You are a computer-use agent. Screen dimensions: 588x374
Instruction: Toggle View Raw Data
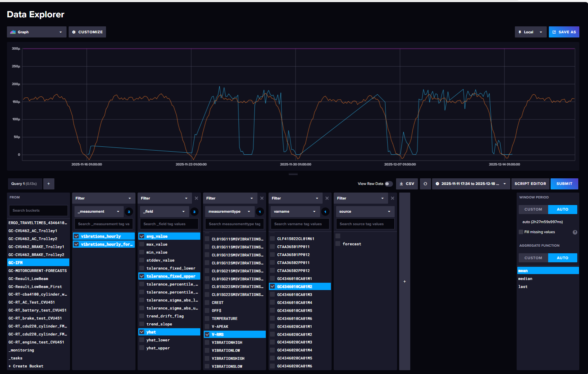point(388,184)
